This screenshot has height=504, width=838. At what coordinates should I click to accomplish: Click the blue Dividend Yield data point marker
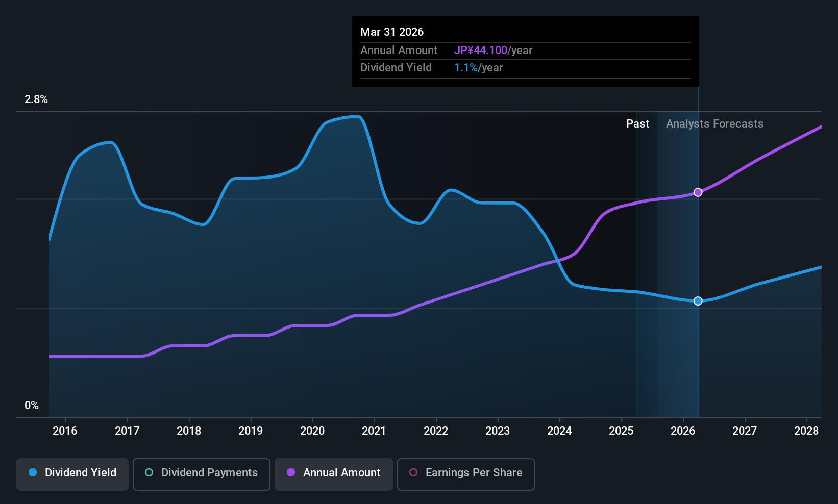tap(698, 301)
